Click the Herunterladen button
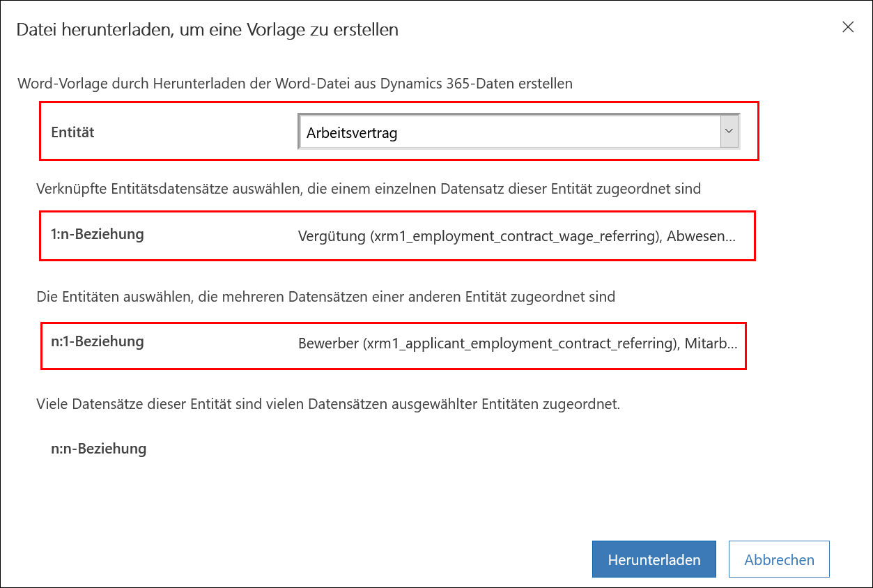Image resolution: width=873 pixels, height=588 pixels. [x=654, y=559]
